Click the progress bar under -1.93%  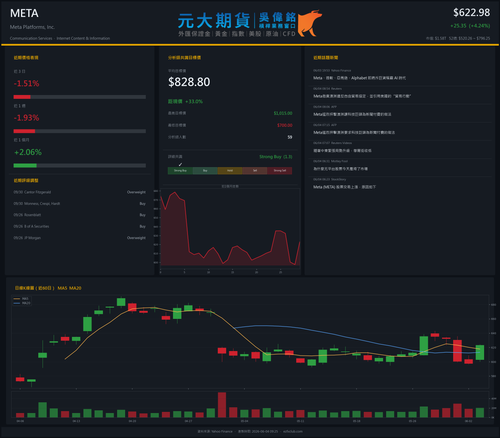pos(80,131)
